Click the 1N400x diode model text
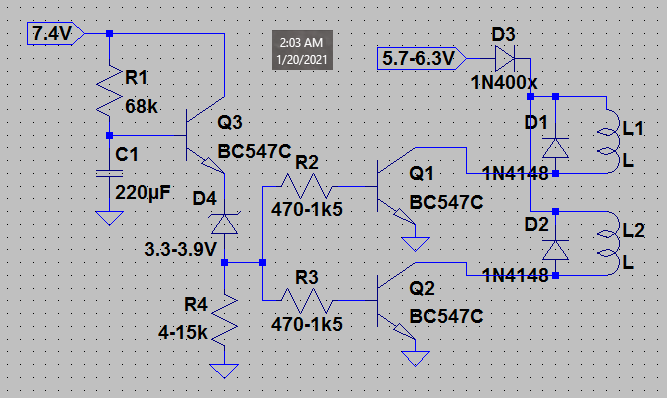The width and height of the screenshot is (667, 398). point(504,82)
